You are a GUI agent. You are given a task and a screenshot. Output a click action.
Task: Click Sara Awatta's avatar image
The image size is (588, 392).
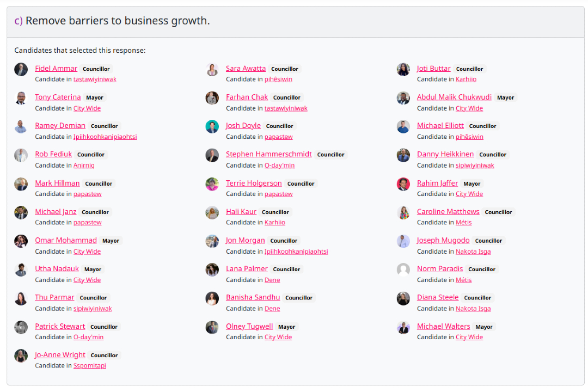[212, 69]
